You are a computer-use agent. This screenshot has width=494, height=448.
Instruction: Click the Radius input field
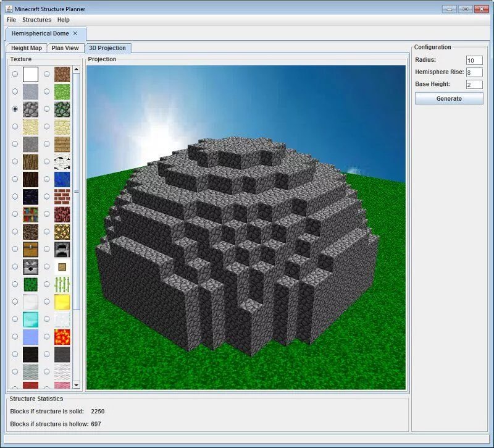coord(474,60)
